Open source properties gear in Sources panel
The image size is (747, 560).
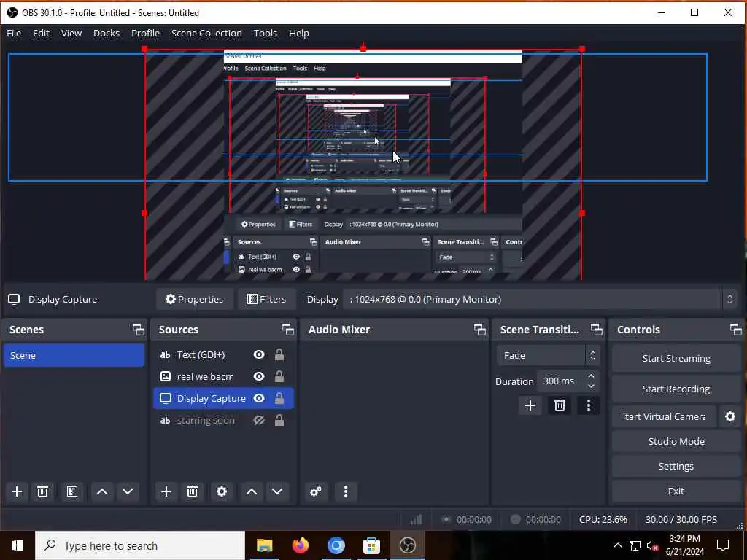(222, 491)
